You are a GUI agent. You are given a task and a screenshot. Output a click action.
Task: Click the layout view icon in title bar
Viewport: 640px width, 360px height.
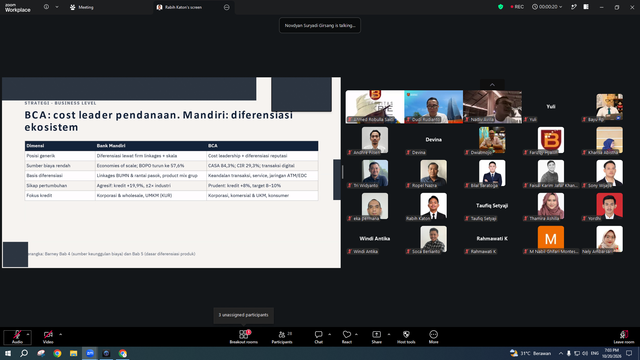tap(586, 7)
